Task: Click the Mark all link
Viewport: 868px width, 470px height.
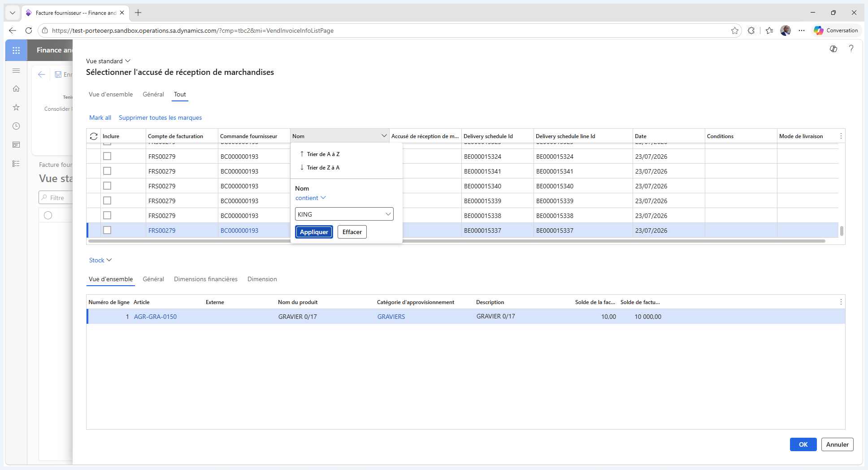Action: click(100, 117)
